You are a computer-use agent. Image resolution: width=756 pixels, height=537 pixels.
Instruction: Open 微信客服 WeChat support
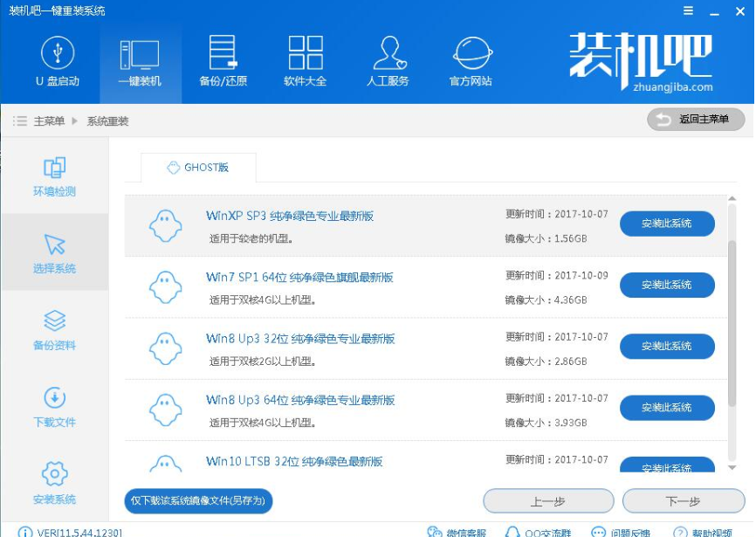pos(457,532)
